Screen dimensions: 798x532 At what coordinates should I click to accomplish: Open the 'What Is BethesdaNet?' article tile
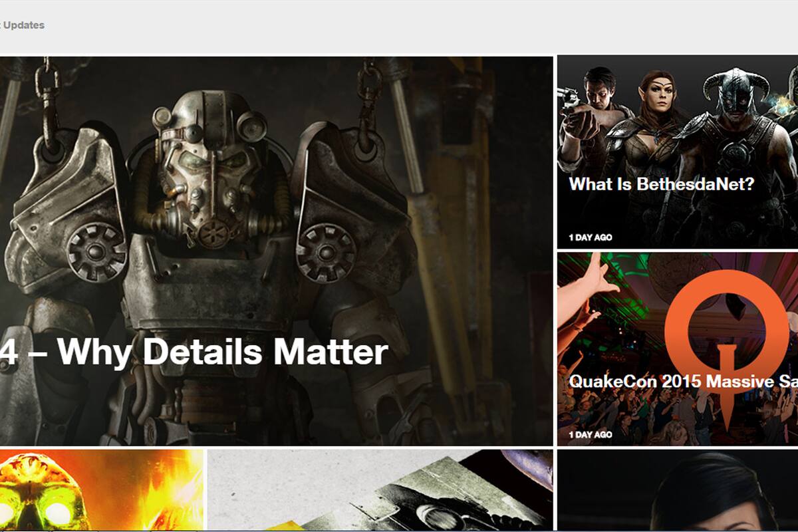click(x=677, y=152)
